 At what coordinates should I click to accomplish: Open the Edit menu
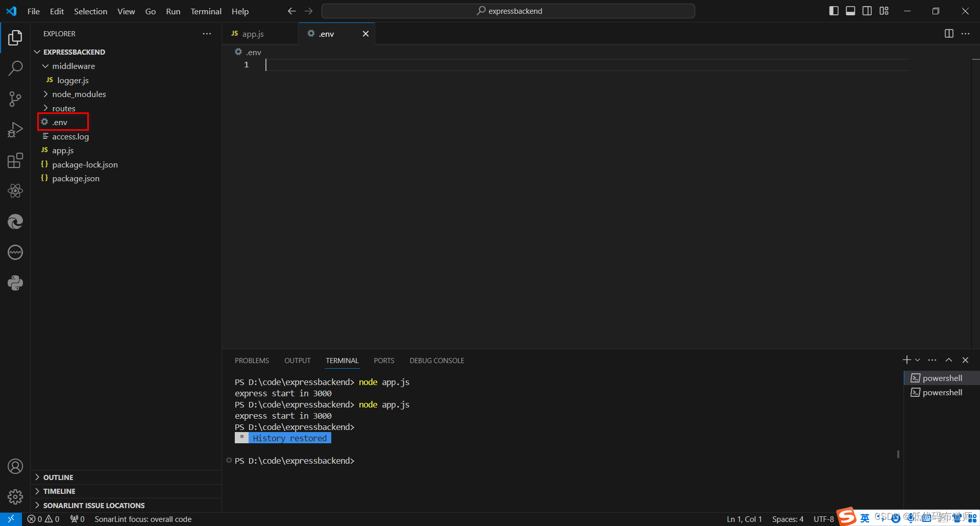[57, 11]
